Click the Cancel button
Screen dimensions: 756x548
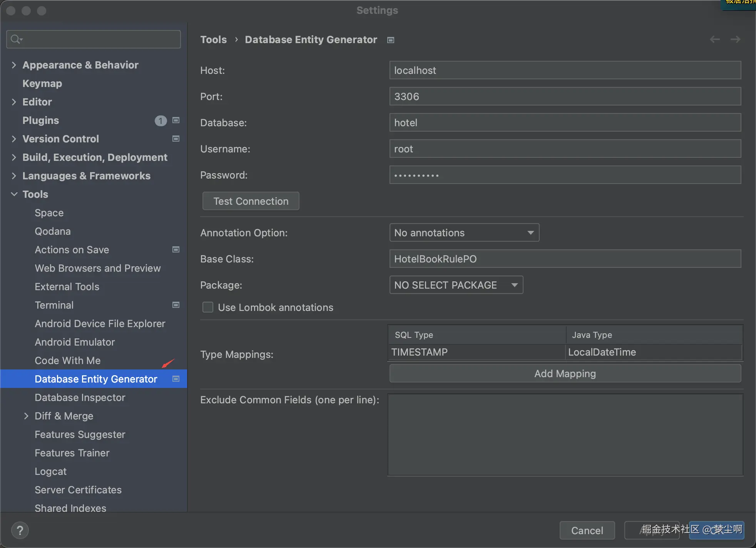[587, 530]
